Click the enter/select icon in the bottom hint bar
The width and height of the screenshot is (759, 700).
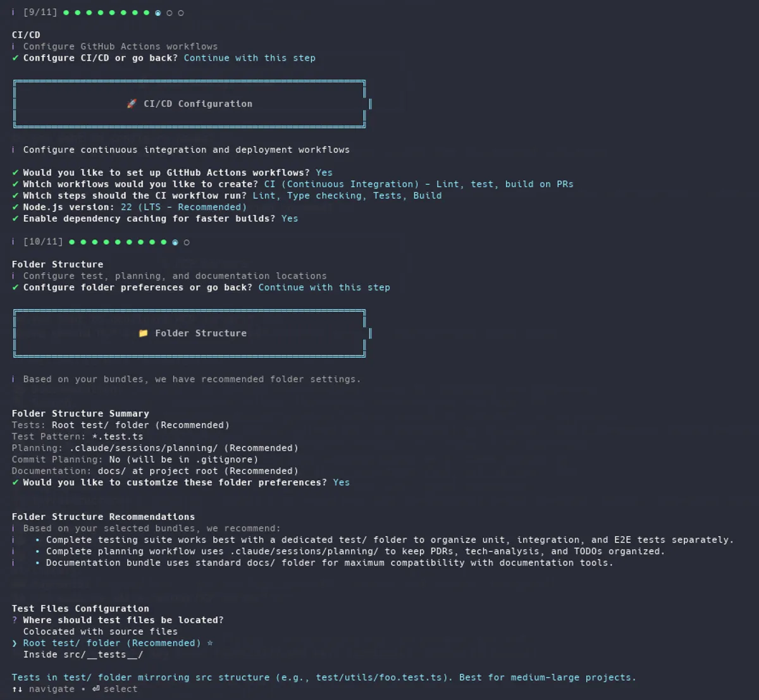[x=95, y=689]
